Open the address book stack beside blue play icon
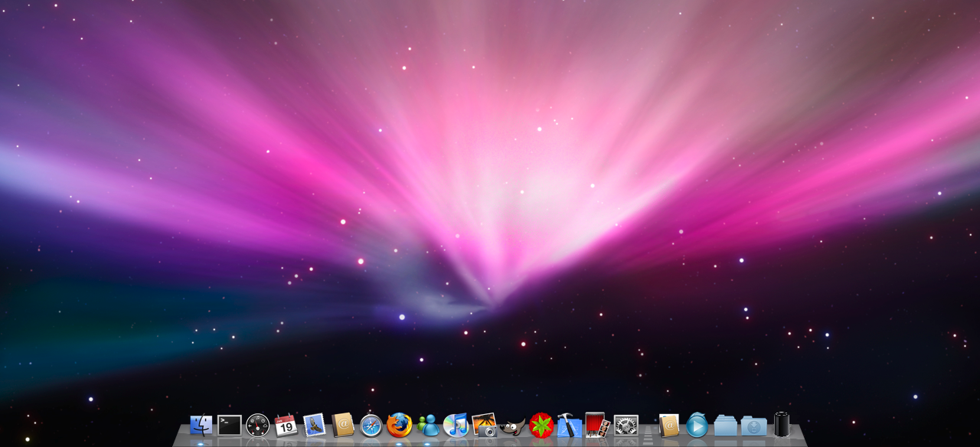The height and width of the screenshot is (447, 980). (669, 425)
